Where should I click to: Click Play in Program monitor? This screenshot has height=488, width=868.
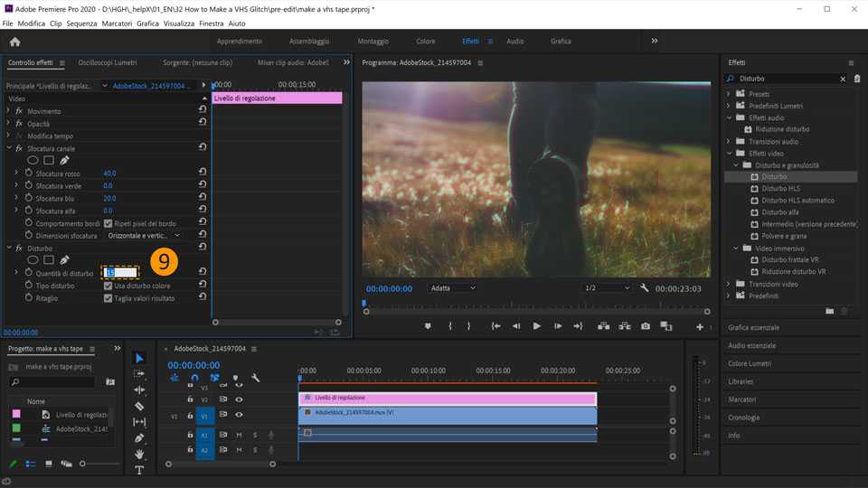click(536, 326)
